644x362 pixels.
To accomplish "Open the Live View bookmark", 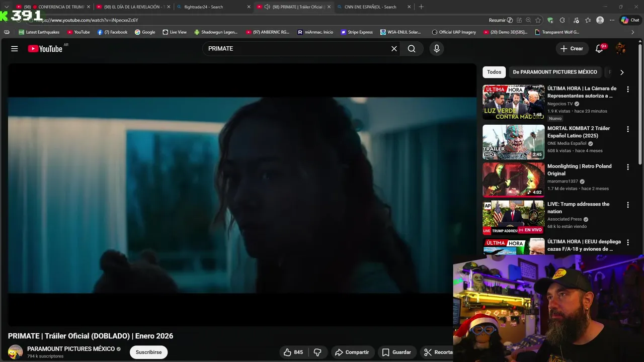I will point(175,32).
